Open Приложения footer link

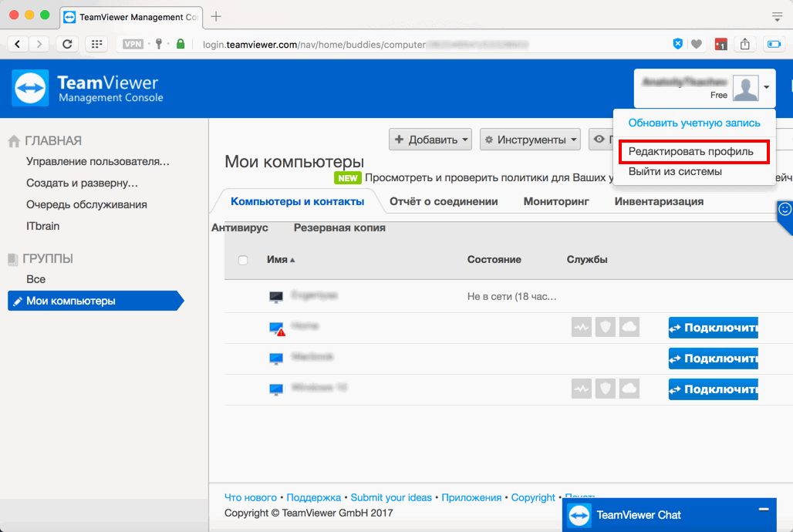pyautogui.click(x=471, y=497)
